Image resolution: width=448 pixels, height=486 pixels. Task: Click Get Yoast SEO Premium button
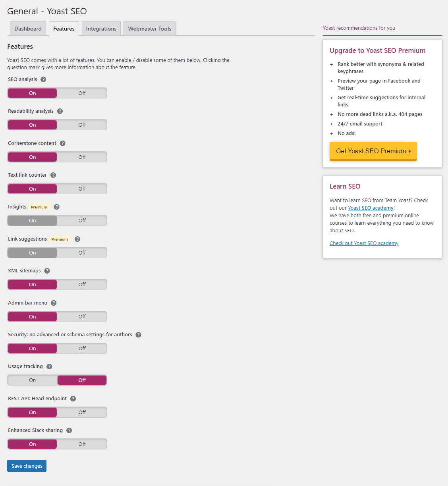(373, 151)
